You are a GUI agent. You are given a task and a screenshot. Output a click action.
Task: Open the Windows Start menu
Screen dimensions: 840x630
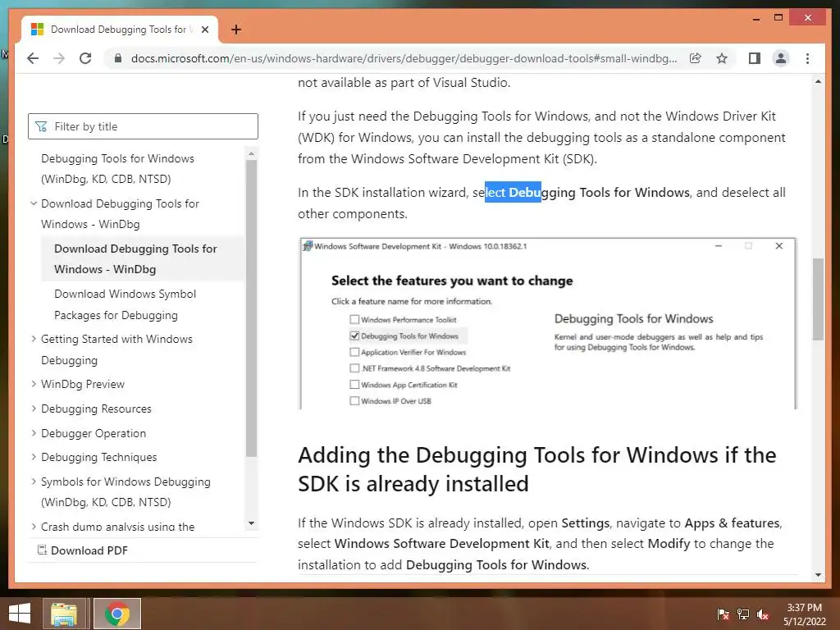click(20, 614)
